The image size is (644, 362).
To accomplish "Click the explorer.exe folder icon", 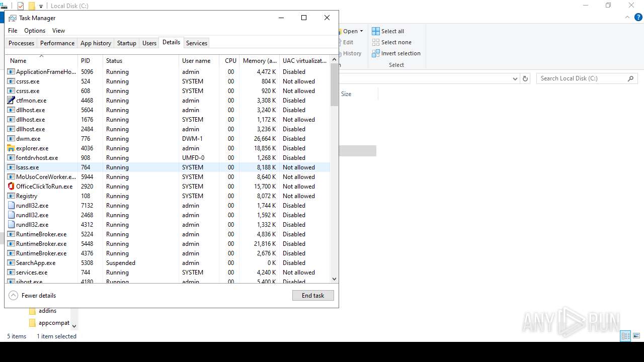I will (x=11, y=148).
